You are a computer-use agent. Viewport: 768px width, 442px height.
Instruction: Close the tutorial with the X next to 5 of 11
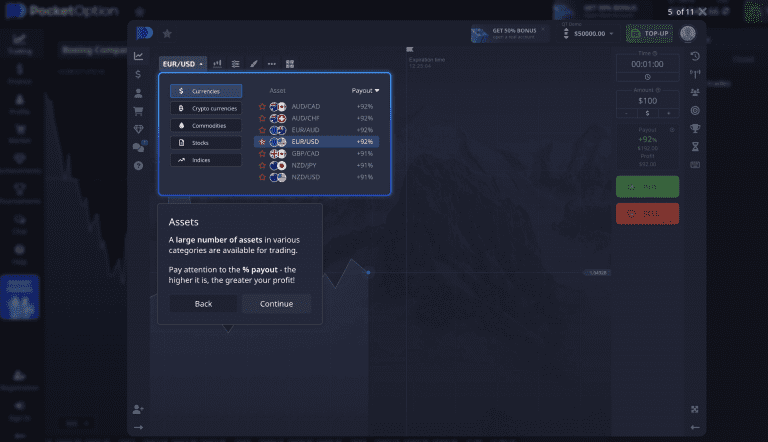coord(702,11)
